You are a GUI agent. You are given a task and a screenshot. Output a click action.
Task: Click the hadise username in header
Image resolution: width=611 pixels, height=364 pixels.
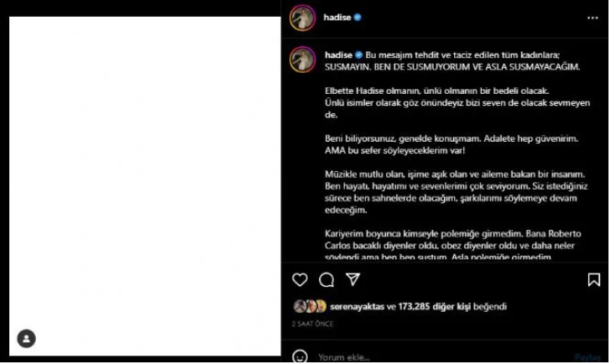(x=337, y=18)
